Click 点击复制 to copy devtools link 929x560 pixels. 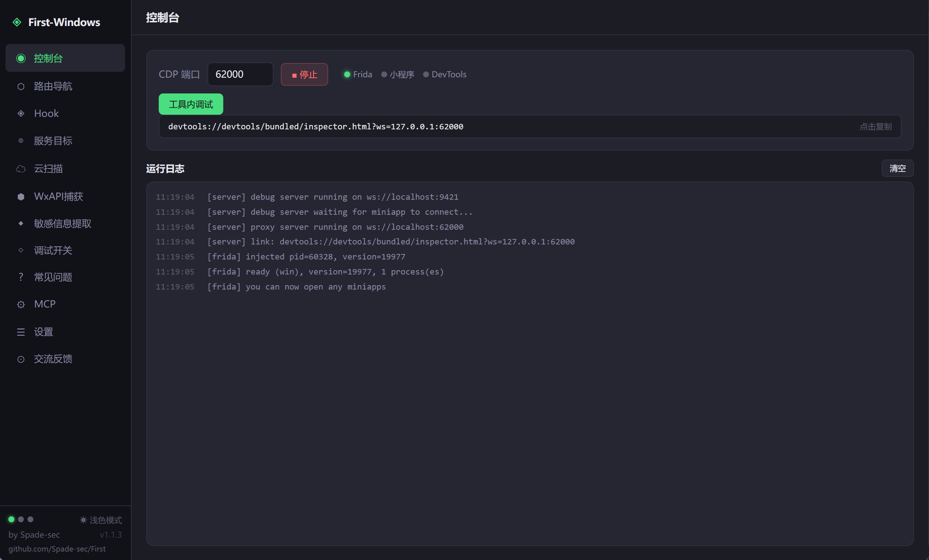875,126
